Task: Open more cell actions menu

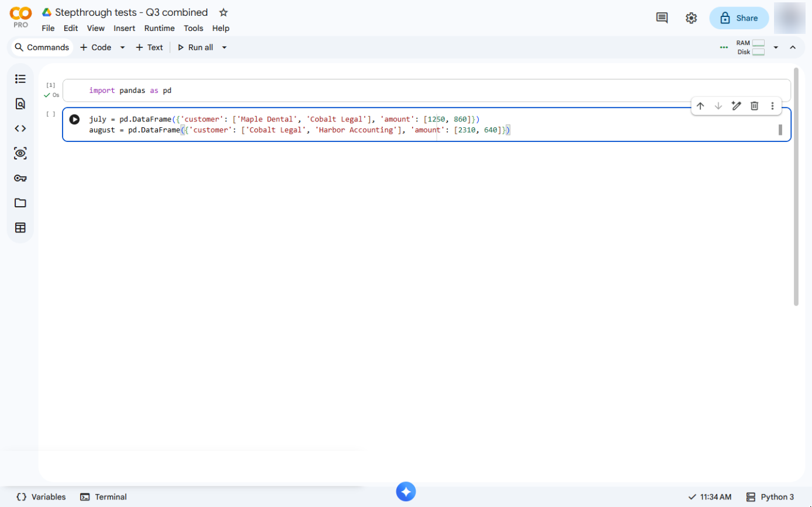Action: [772, 106]
